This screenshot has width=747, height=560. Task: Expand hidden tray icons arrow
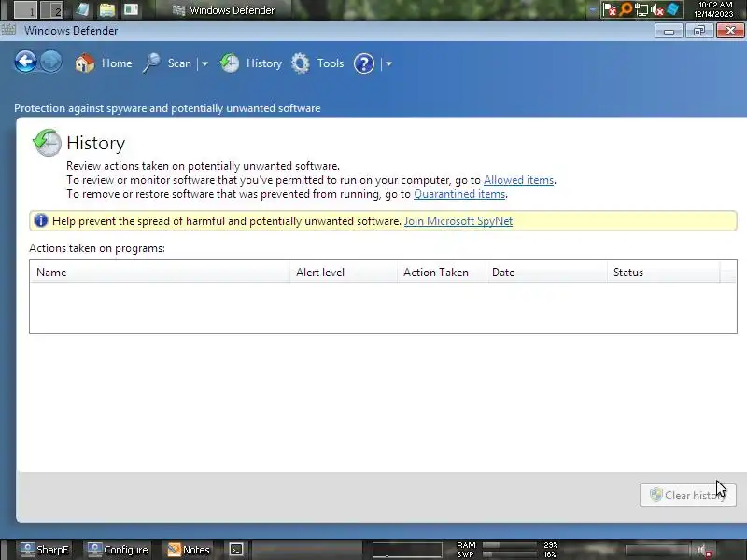(x=592, y=10)
